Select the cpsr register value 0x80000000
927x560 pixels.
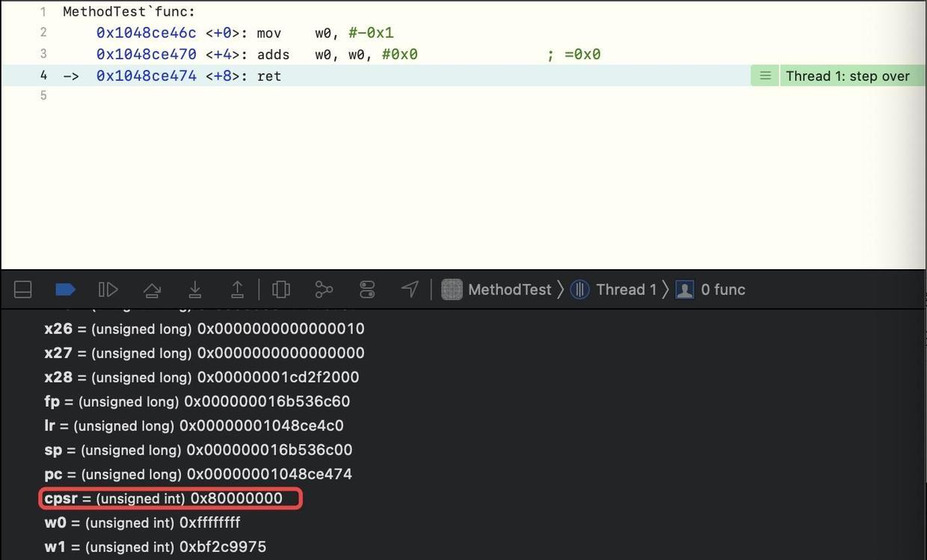[236, 499]
